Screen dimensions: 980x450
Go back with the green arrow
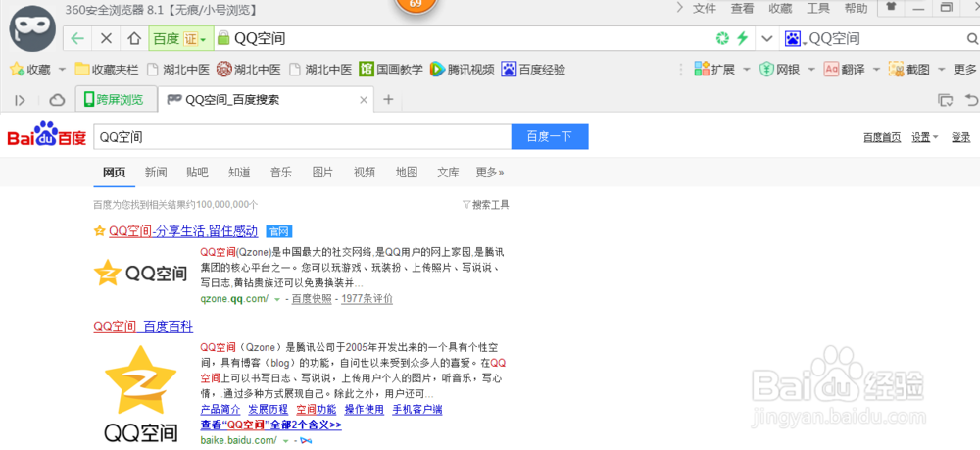[77, 39]
